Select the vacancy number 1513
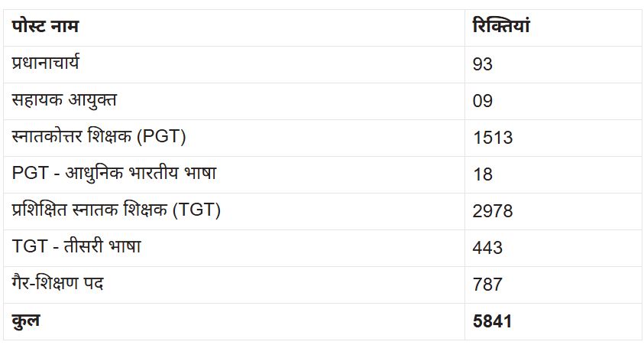644x345 pixels. (x=493, y=138)
